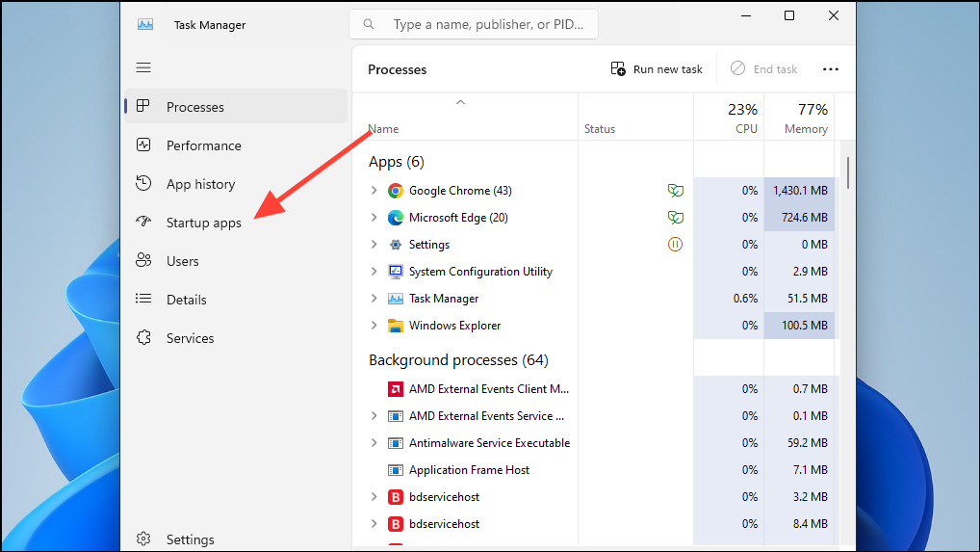Open the Users page
Screen dimensions: 980x552
coord(236,261)
